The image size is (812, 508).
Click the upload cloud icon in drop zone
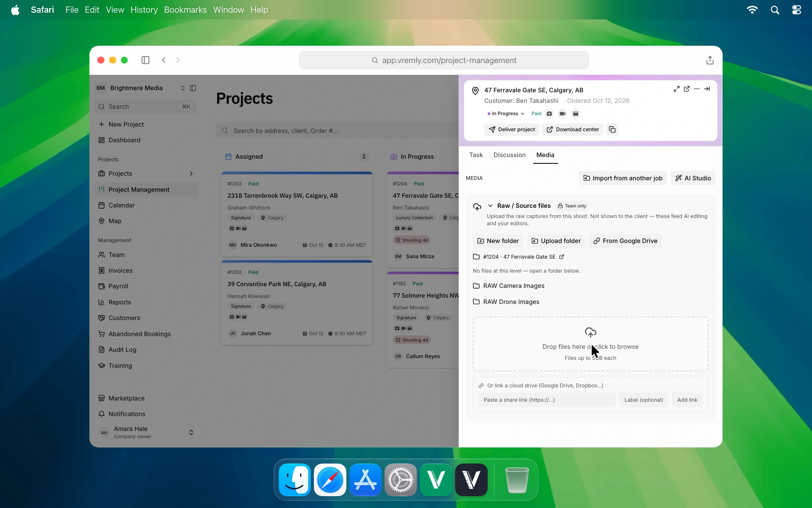[x=590, y=332]
